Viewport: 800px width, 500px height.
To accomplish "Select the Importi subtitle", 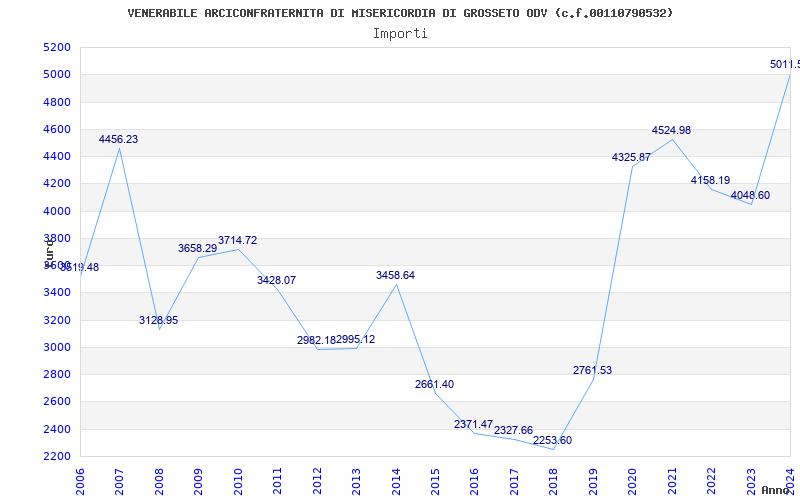I will [x=400, y=34].
